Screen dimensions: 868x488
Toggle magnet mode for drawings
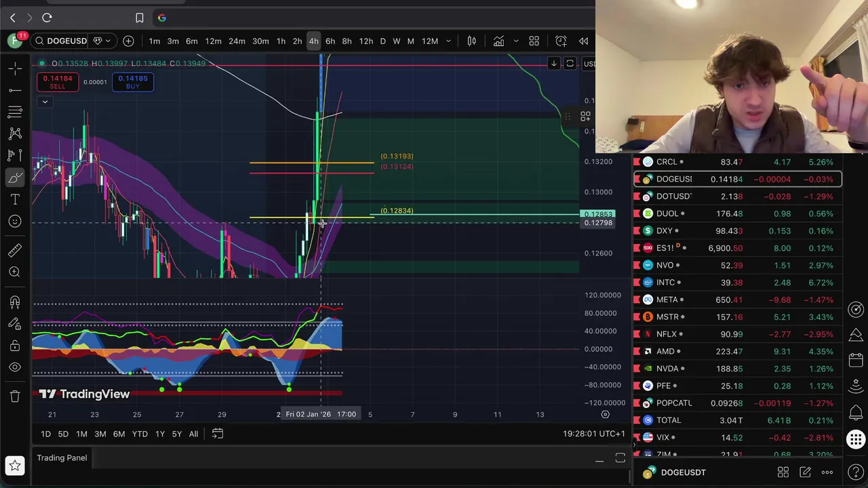click(x=15, y=302)
